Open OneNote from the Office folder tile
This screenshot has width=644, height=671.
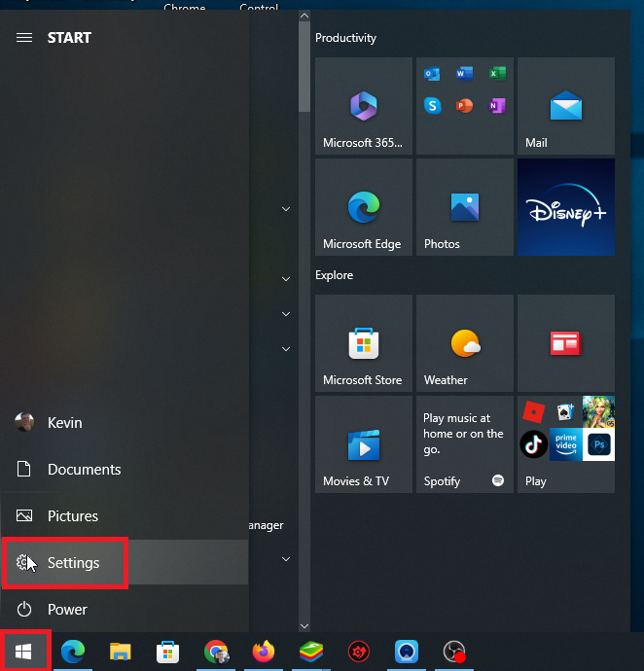[x=497, y=105]
